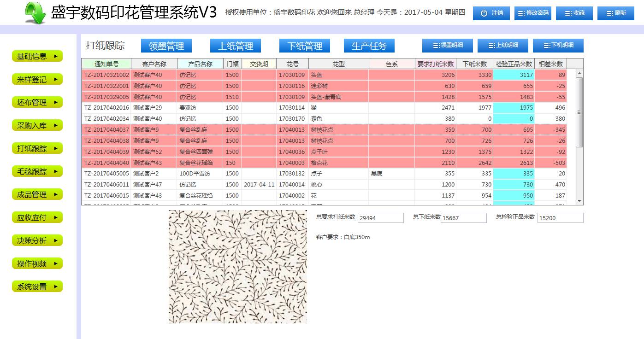Open the 决策分析 sidebar menu
This screenshot has height=339, width=644.
(x=37, y=240)
